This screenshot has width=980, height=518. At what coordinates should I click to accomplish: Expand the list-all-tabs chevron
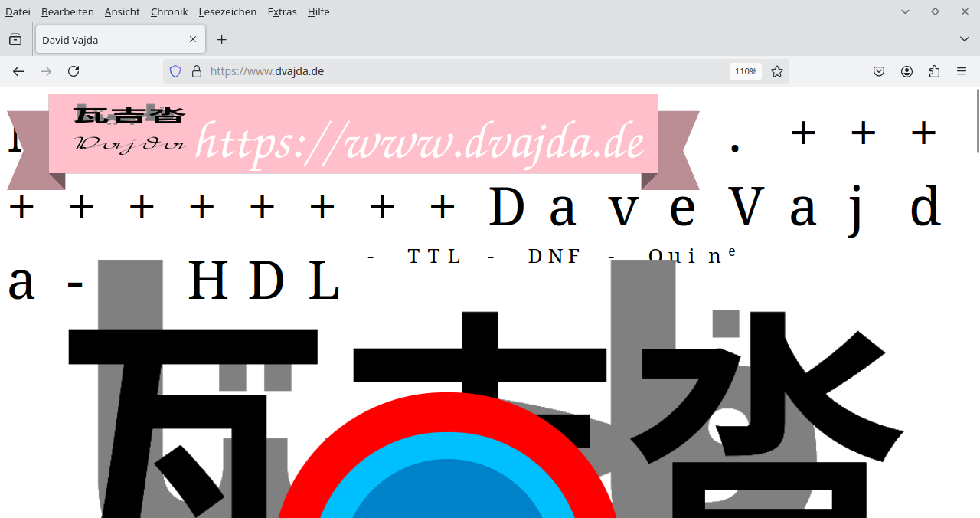click(963, 39)
